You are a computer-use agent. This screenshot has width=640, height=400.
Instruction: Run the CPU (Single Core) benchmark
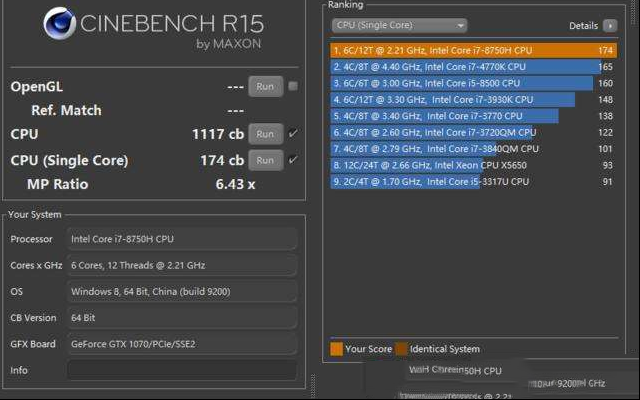tap(265, 160)
